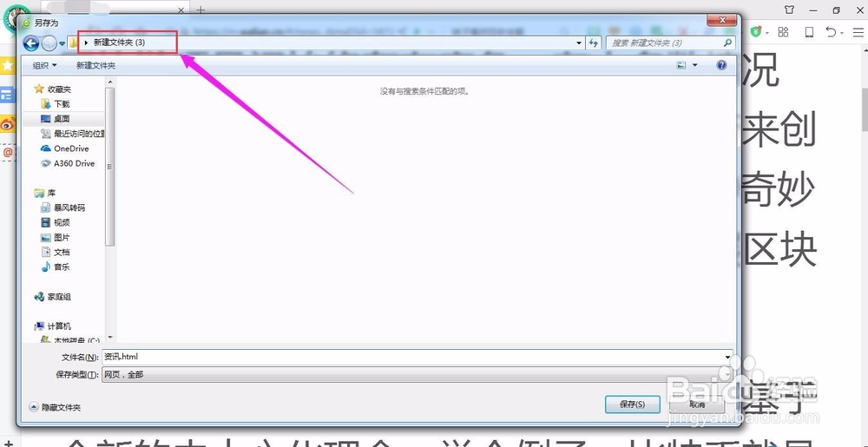This screenshot has height=447, width=868.
Task: Open browser apps grid icon
Action: (x=783, y=32)
